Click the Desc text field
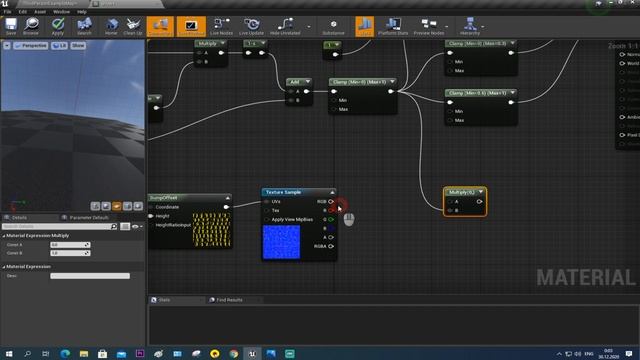Screen dimensions: 640x360 click(x=90, y=276)
